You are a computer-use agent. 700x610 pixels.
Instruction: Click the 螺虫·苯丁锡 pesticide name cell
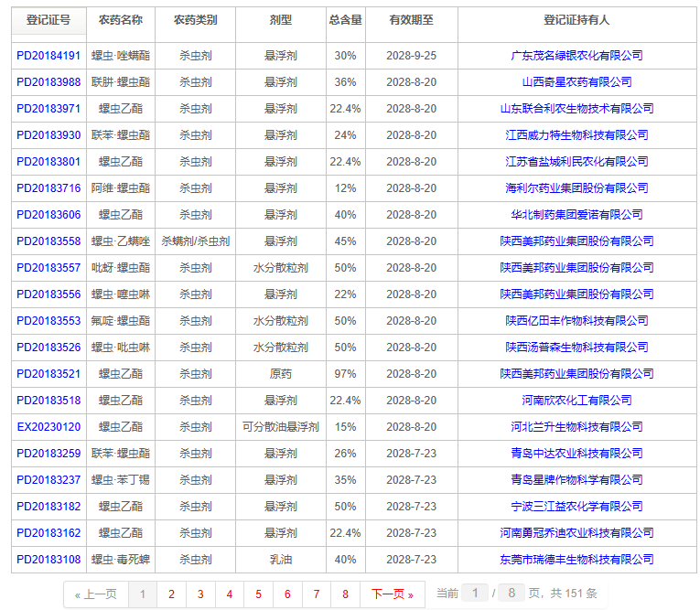coord(121,480)
